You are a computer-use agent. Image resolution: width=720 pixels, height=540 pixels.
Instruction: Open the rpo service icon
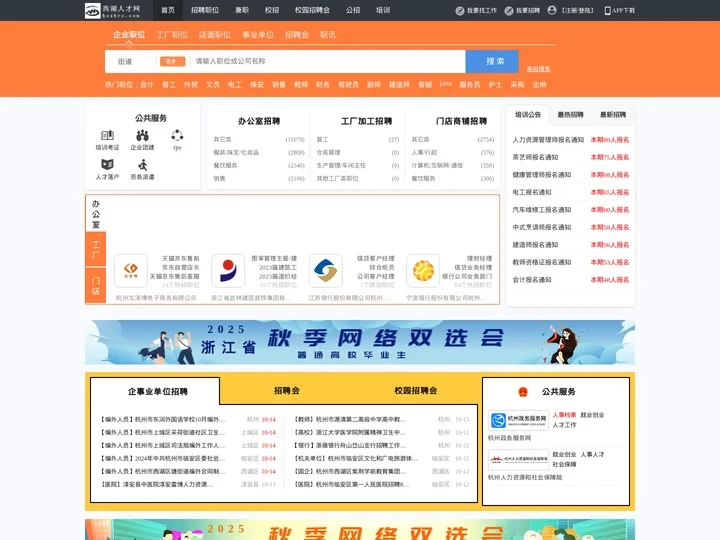(x=177, y=135)
